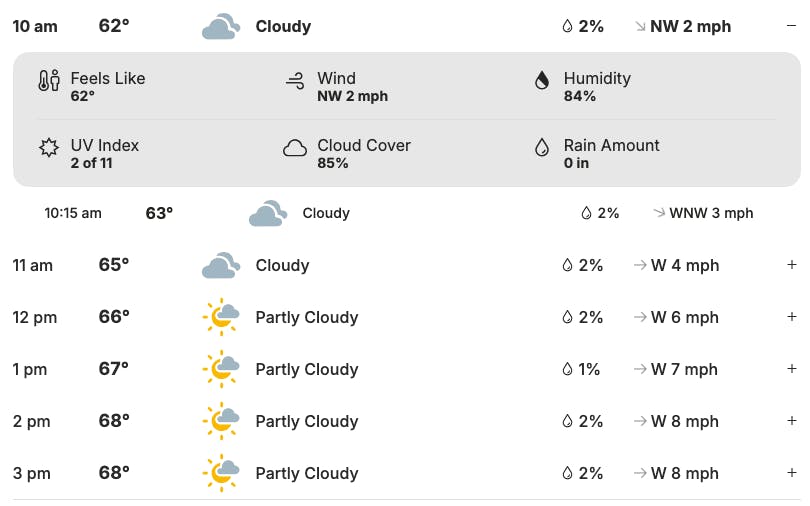The image size is (810, 506).
Task: Expand the 11 am forecast row
Action: tap(792, 265)
